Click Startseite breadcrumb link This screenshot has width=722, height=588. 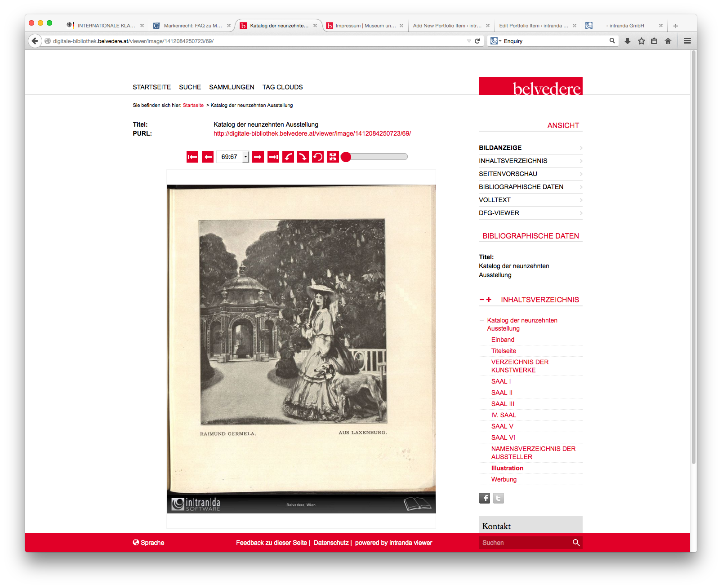click(193, 105)
